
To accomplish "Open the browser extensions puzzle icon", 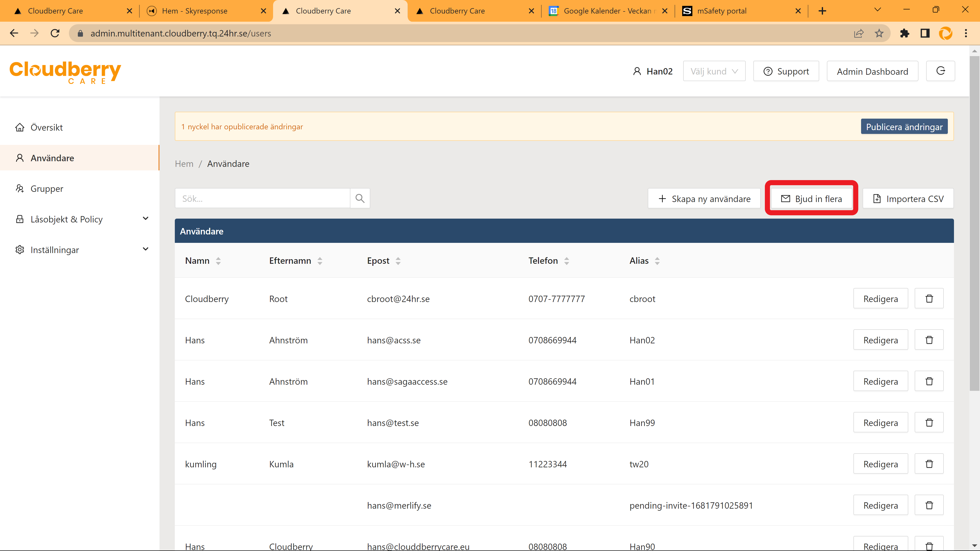I will pos(905,33).
